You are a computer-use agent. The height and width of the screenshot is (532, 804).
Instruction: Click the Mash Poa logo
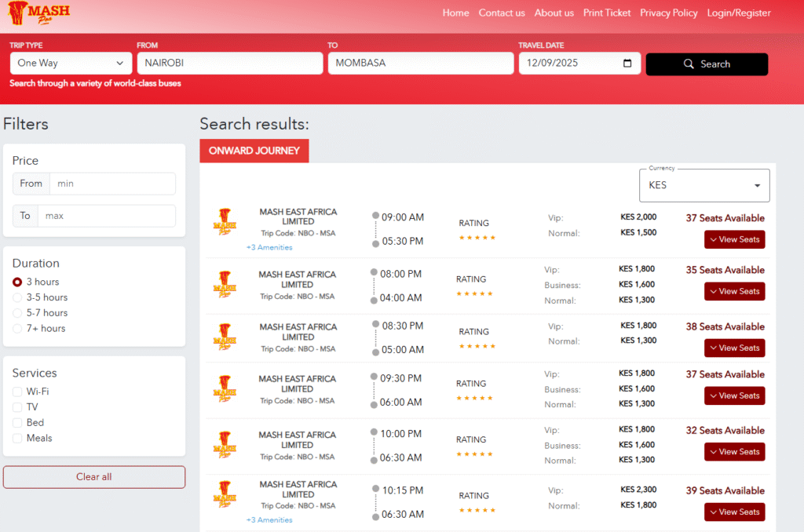pos(39,13)
